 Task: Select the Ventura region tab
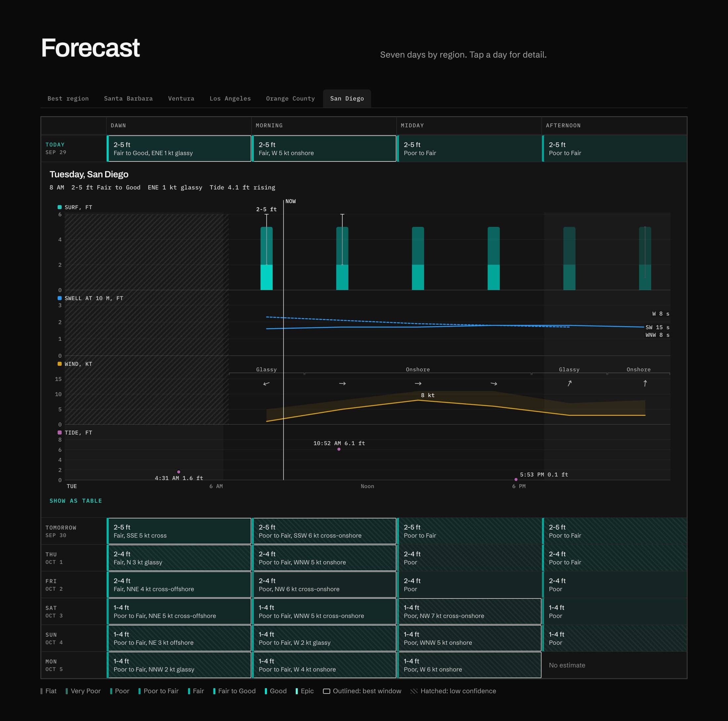pyautogui.click(x=181, y=98)
